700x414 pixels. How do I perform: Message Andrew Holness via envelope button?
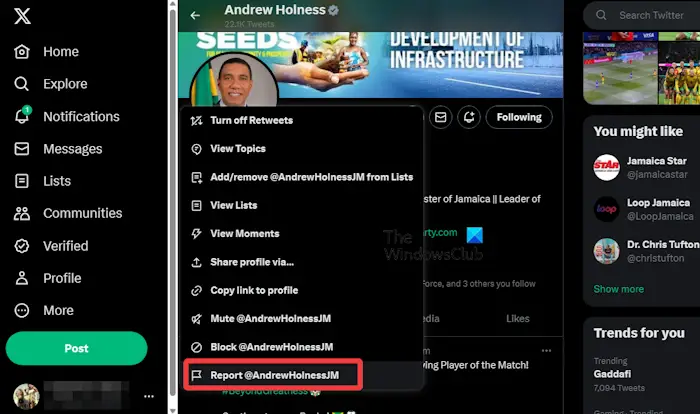[x=441, y=117]
